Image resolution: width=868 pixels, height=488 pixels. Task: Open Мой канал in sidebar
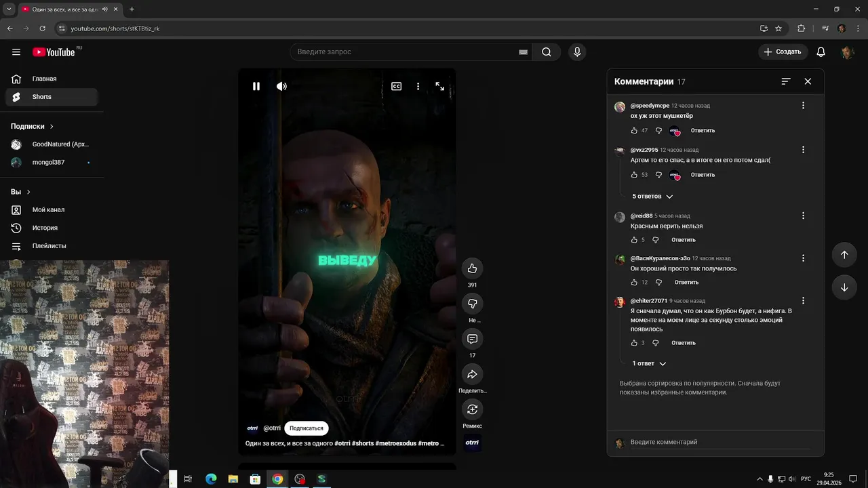pos(52,210)
